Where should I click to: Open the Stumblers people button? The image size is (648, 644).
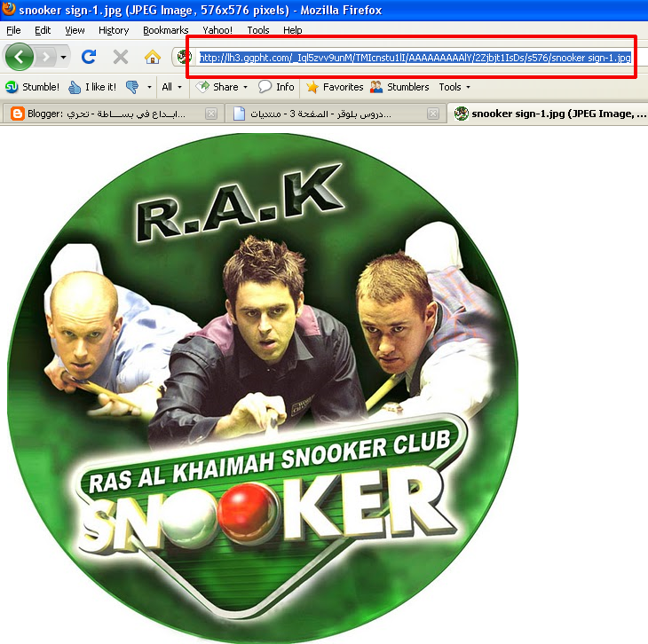[x=399, y=87]
